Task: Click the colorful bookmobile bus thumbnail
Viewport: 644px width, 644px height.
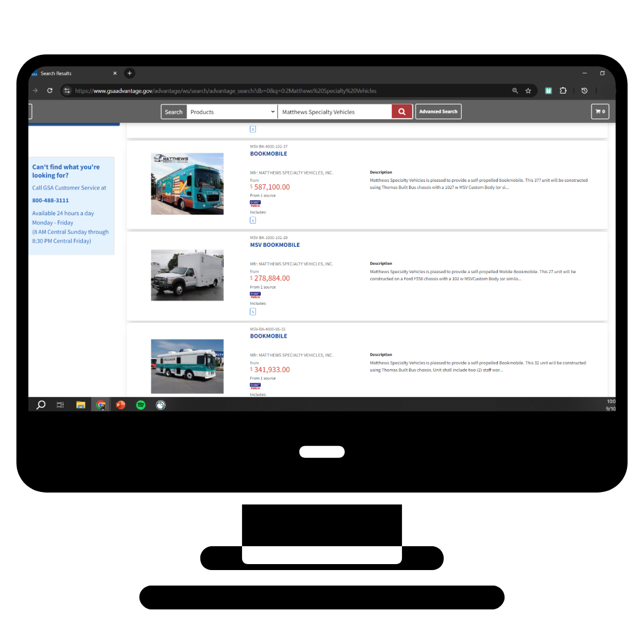Action: [x=187, y=184]
